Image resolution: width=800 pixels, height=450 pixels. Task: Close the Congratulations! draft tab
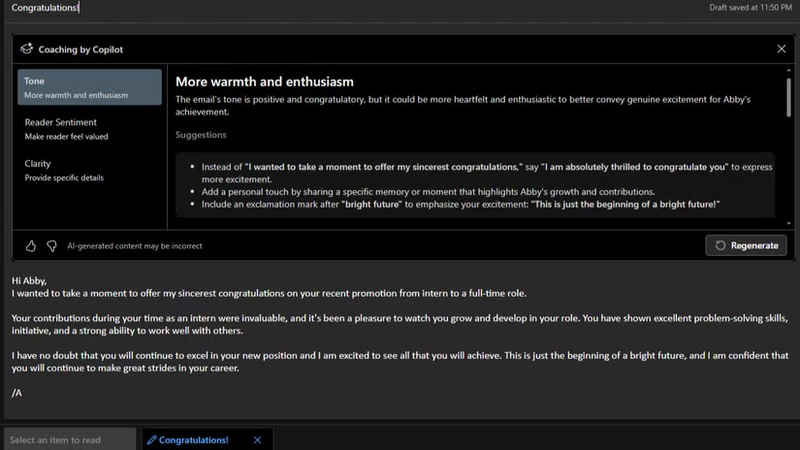click(x=257, y=440)
